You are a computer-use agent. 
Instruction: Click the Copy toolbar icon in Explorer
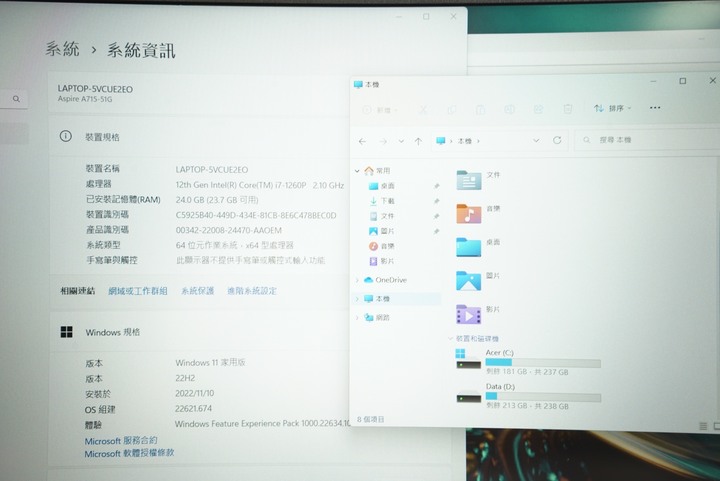(x=452, y=110)
